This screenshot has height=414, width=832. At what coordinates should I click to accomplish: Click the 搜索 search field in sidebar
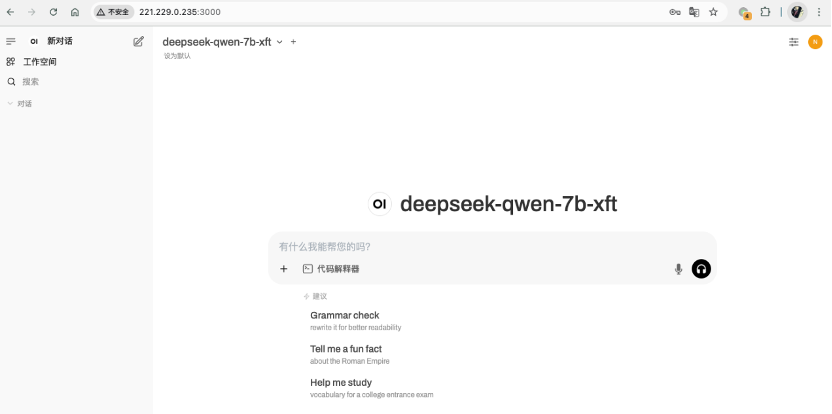pos(76,82)
